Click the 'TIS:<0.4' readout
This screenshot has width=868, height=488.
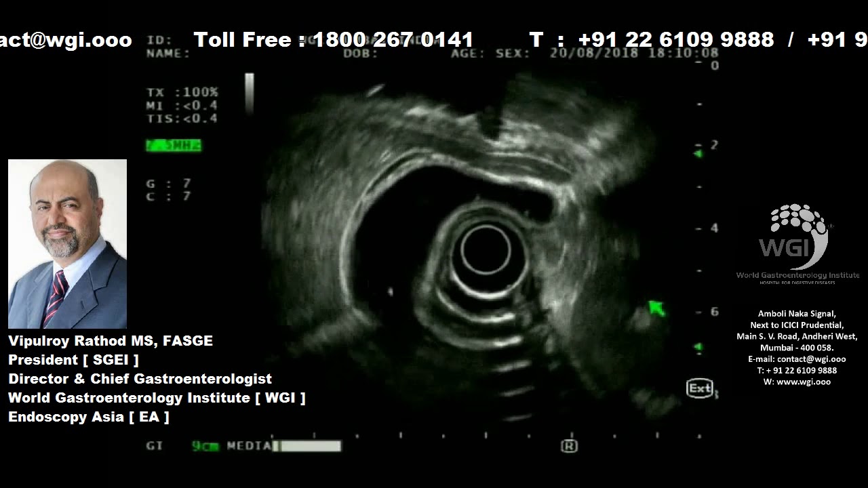(182, 119)
